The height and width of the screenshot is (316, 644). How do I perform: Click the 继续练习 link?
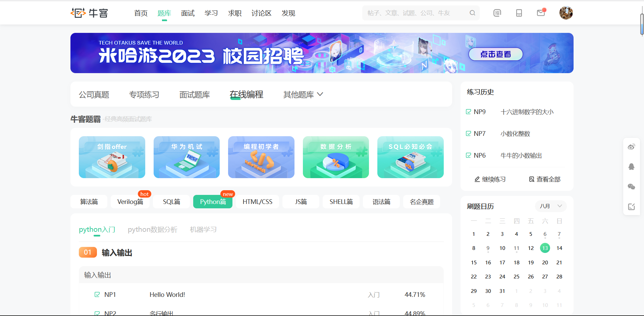pos(490,179)
